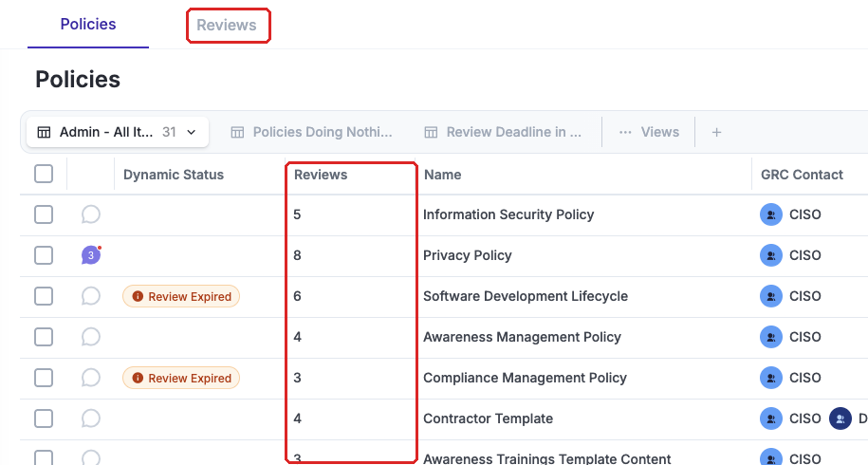Viewport: 868px width, 465px height.
Task: Click Review Expired badge on Compliance Management Policy
Action: point(181,378)
